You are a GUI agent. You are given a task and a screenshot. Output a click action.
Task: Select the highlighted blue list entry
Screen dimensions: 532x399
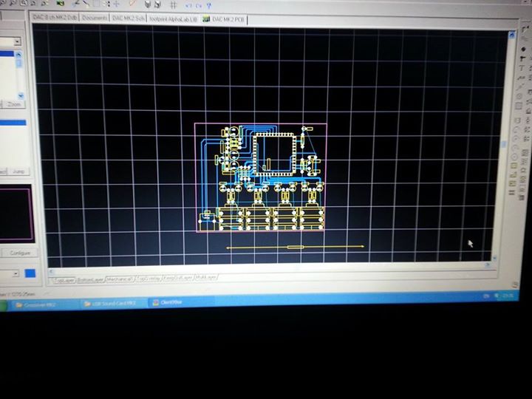click(7, 54)
